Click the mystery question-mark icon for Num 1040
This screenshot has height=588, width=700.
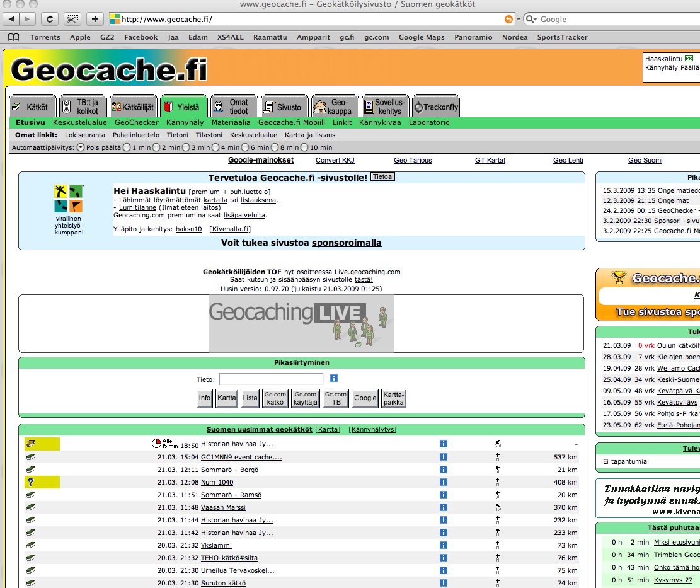(x=30, y=482)
